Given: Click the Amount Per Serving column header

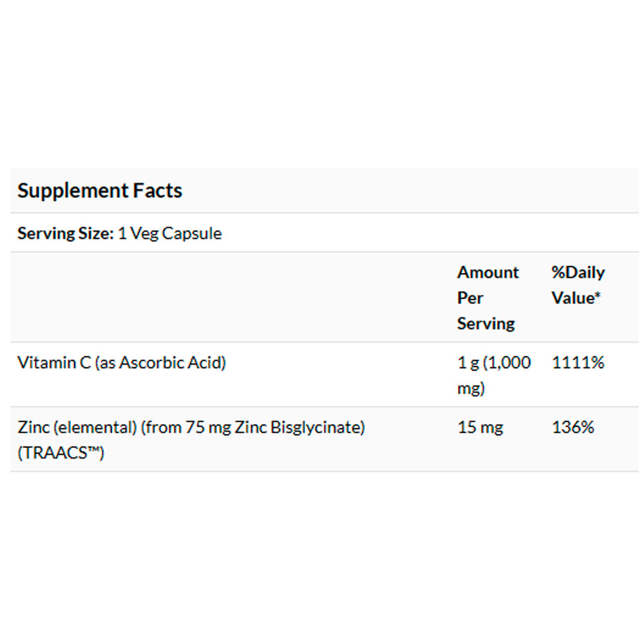Looking at the screenshot, I should (x=488, y=298).
